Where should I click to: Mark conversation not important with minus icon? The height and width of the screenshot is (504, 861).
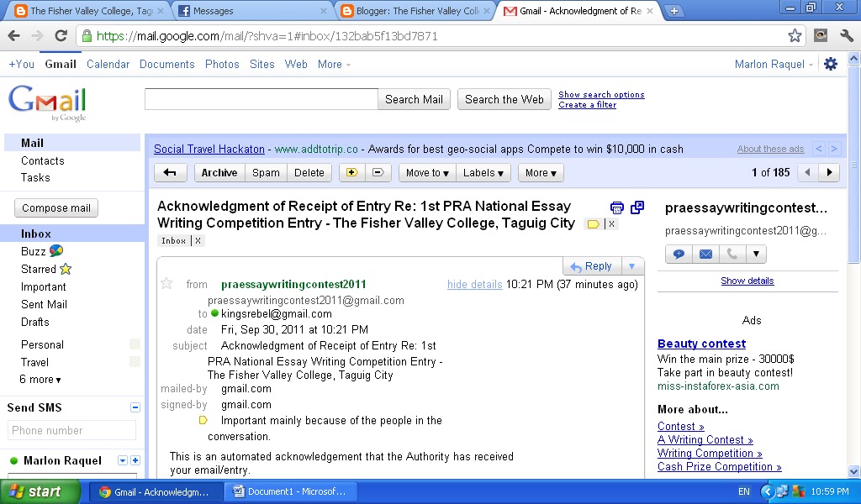click(378, 173)
